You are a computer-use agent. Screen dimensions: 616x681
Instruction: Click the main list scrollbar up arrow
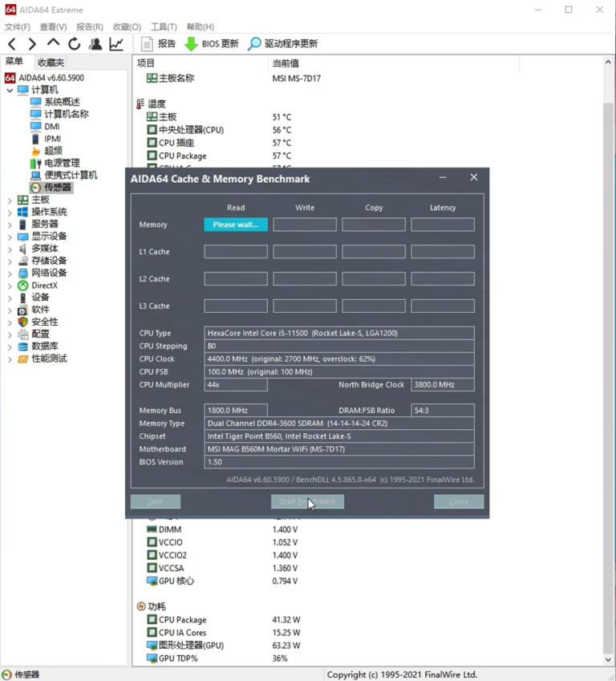click(608, 62)
